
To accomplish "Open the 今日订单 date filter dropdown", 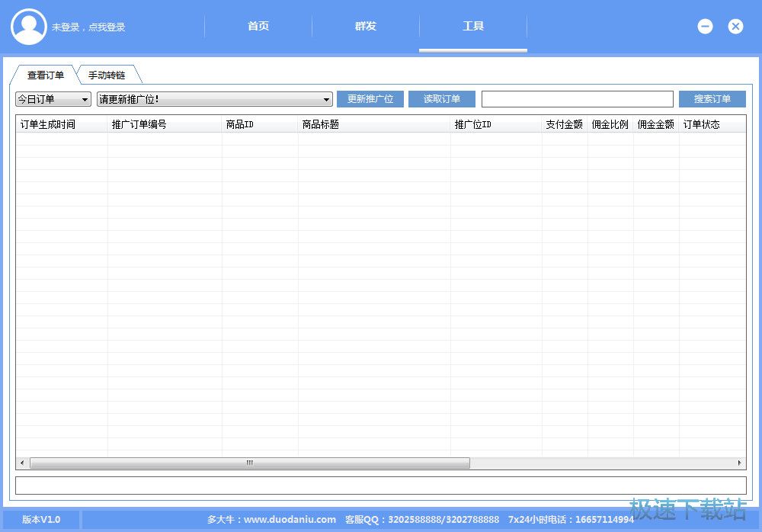I will point(53,99).
